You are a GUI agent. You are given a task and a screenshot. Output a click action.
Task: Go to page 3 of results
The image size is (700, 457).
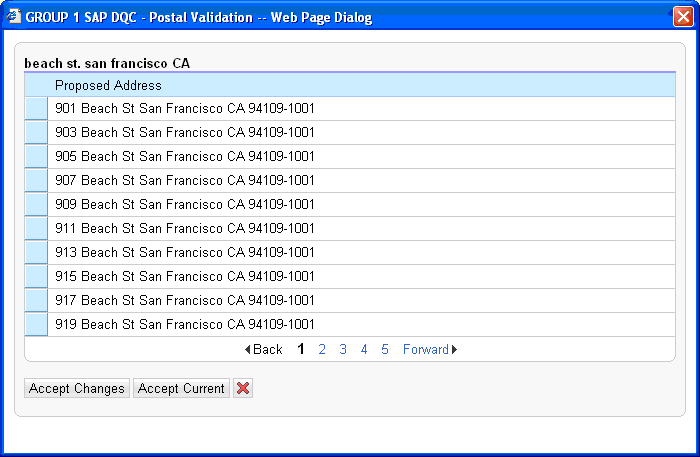(x=343, y=350)
